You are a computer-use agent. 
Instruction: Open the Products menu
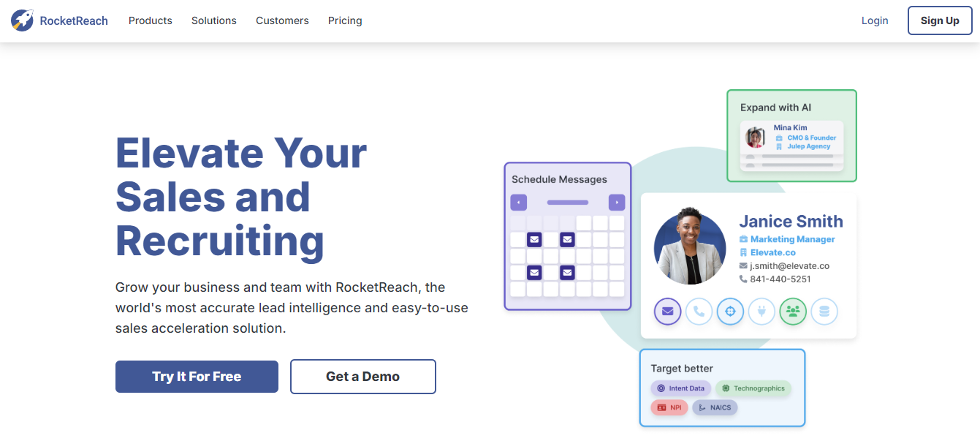pos(151,20)
